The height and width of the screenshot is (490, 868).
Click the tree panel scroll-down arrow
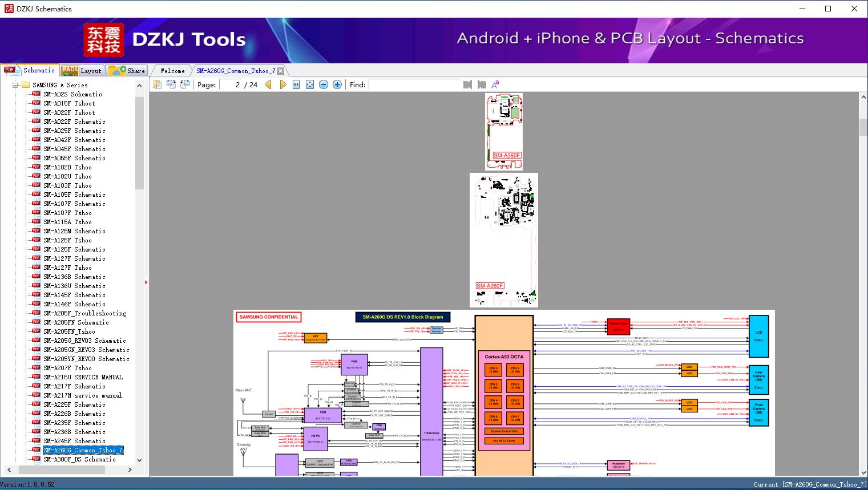click(139, 460)
